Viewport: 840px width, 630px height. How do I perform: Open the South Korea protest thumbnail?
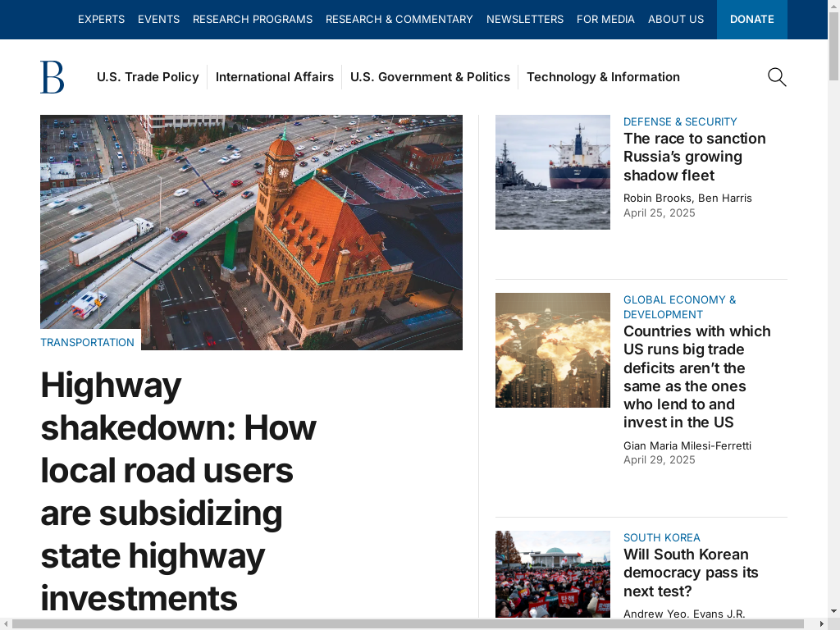tap(553, 574)
